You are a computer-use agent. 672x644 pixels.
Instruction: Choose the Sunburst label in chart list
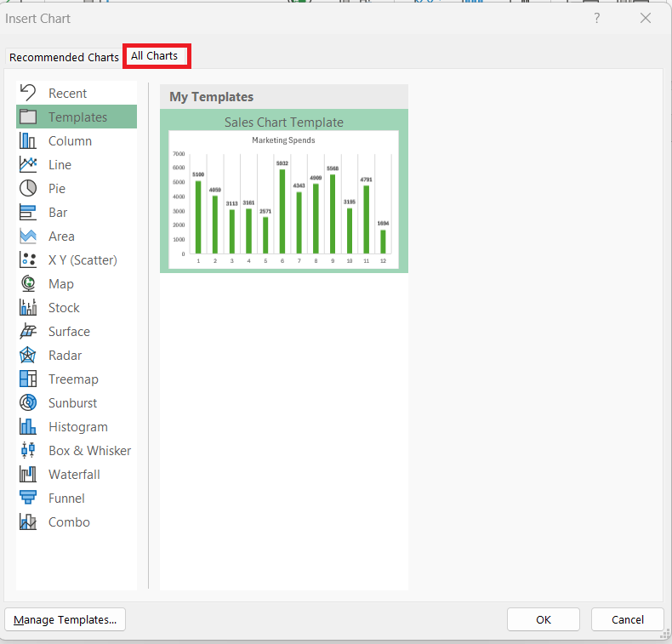pos(73,403)
